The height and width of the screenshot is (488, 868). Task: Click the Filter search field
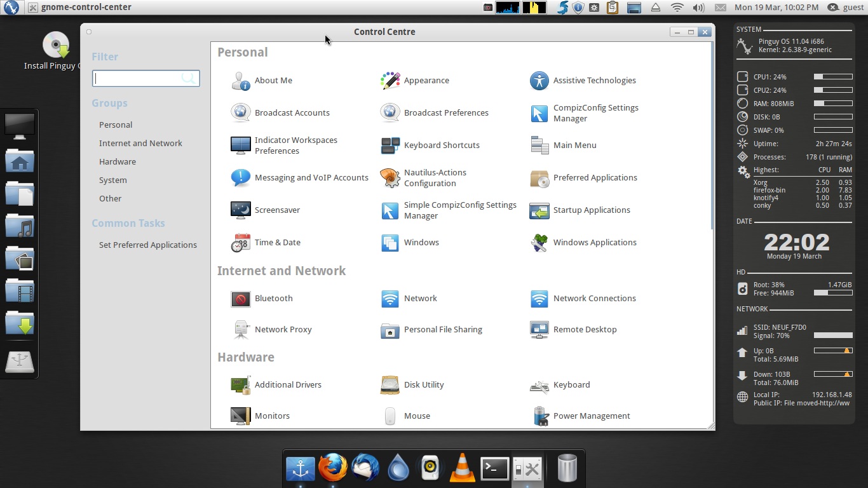point(146,78)
